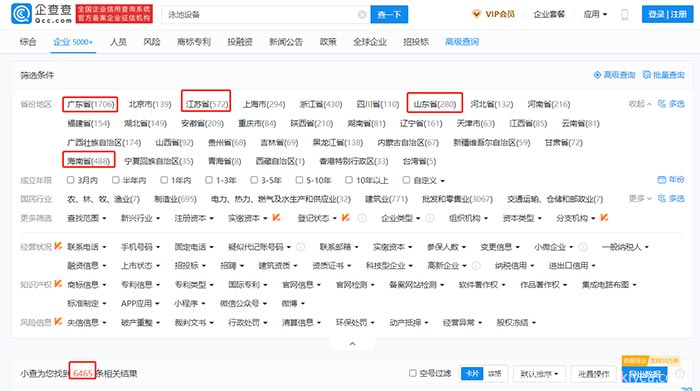This screenshot has height=391, width=700.
Task: Click the 批量查询 icon in filter panel
Action: [x=646, y=75]
